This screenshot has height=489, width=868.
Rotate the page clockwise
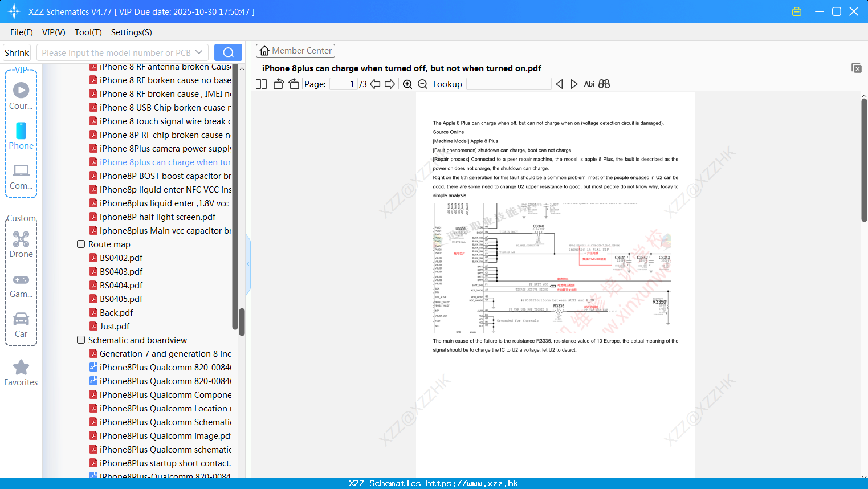click(294, 84)
